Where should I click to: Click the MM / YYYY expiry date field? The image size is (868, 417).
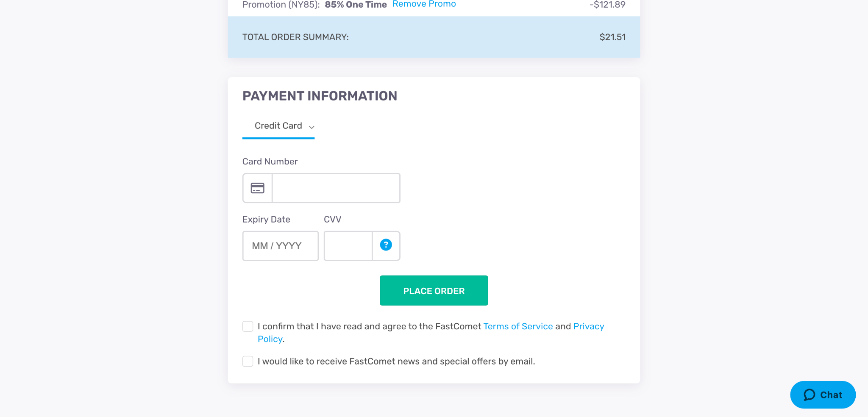point(280,246)
